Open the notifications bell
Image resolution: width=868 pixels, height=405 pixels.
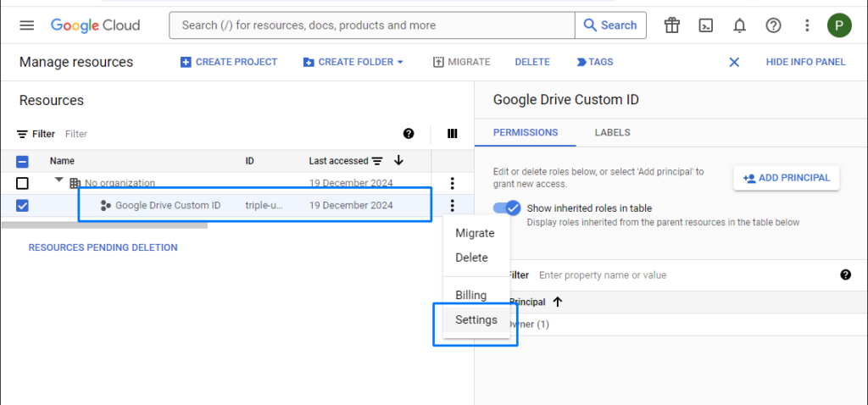[x=739, y=25]
